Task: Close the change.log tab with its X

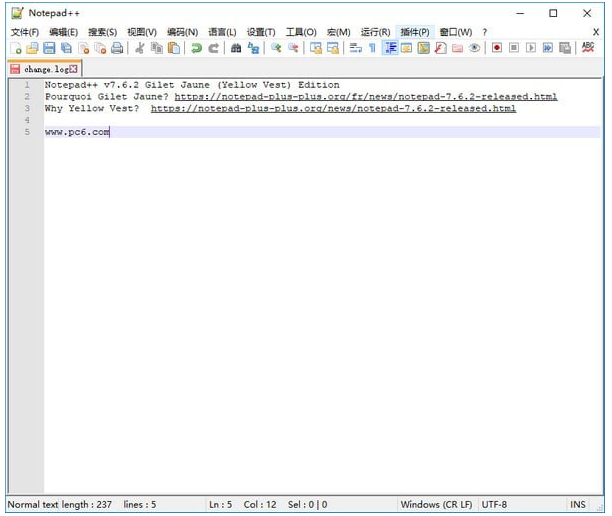Action: 73,69
